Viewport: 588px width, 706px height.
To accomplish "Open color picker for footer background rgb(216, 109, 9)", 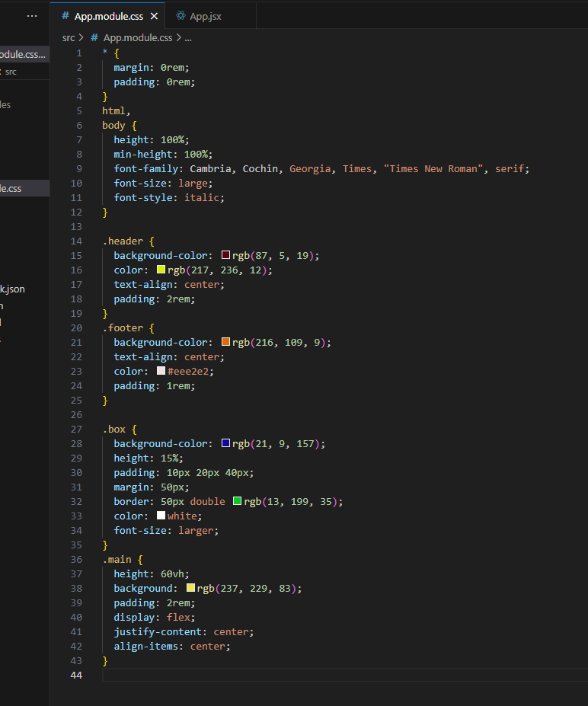I will tap(226, 342).
